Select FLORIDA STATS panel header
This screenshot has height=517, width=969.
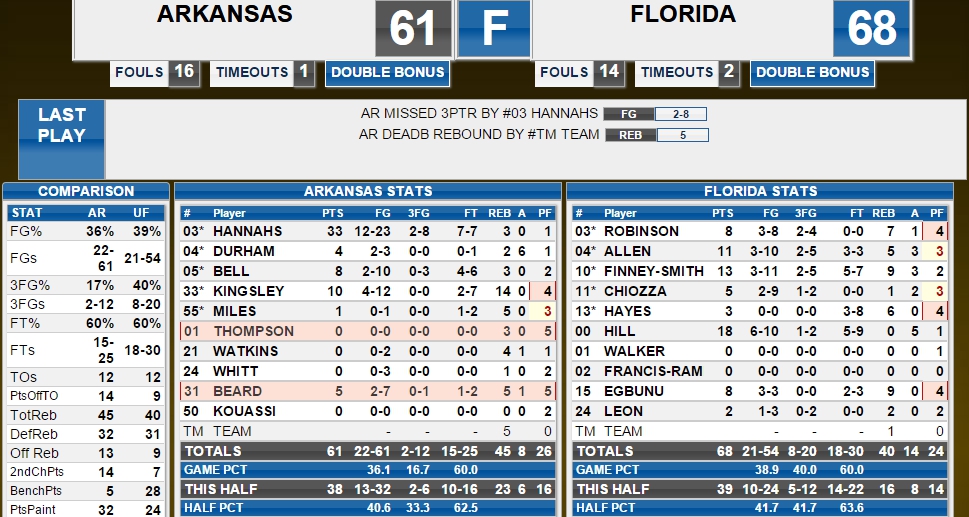(760, 191)
